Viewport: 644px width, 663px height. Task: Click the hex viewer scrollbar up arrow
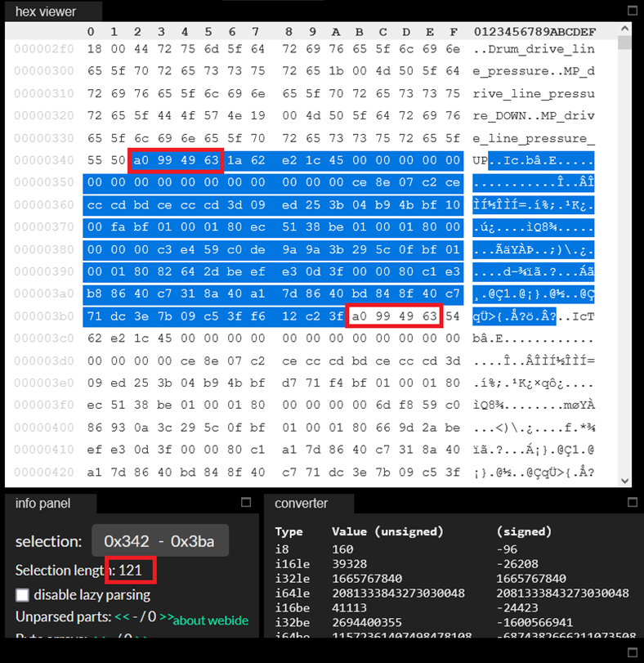tap(625, 29)
